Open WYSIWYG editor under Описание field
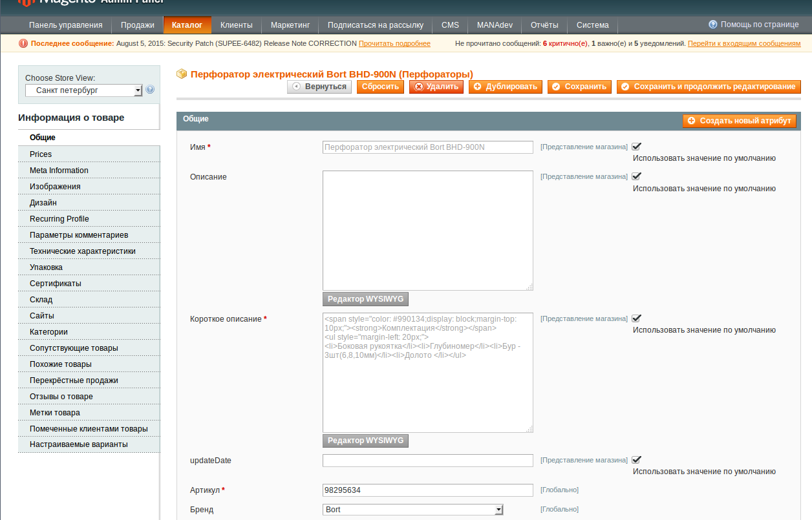 pos(365,299)
